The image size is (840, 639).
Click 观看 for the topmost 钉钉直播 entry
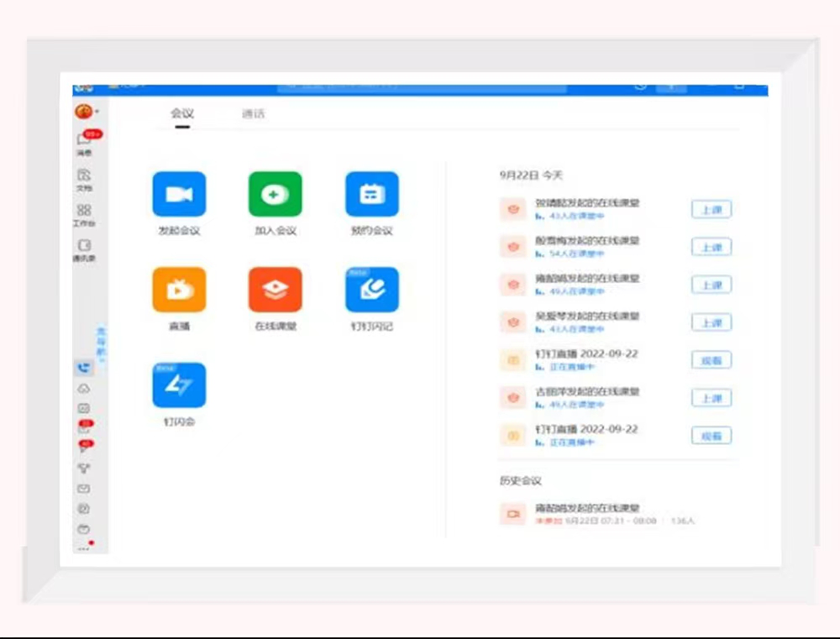(711, 361)
